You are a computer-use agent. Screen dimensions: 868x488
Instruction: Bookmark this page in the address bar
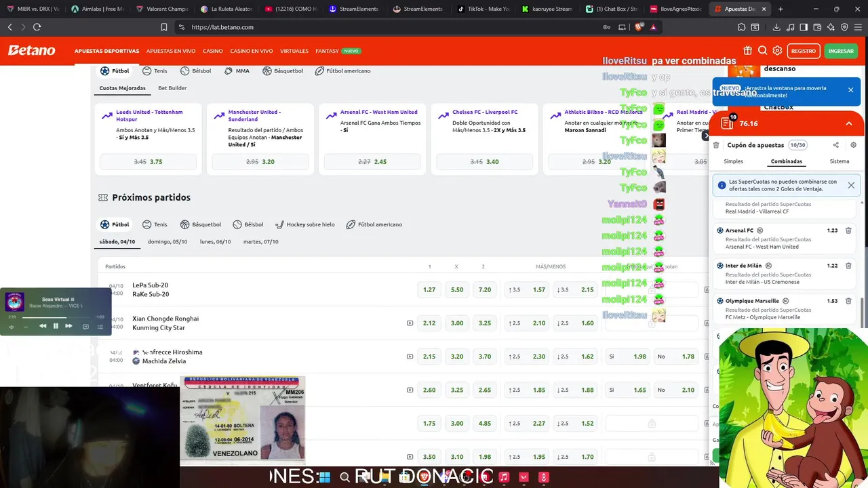[163, 27]
